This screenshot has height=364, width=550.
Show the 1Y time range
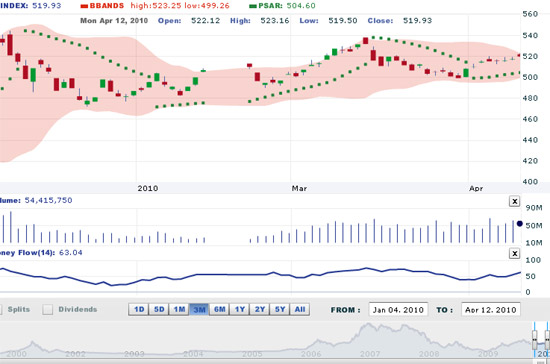240,309
